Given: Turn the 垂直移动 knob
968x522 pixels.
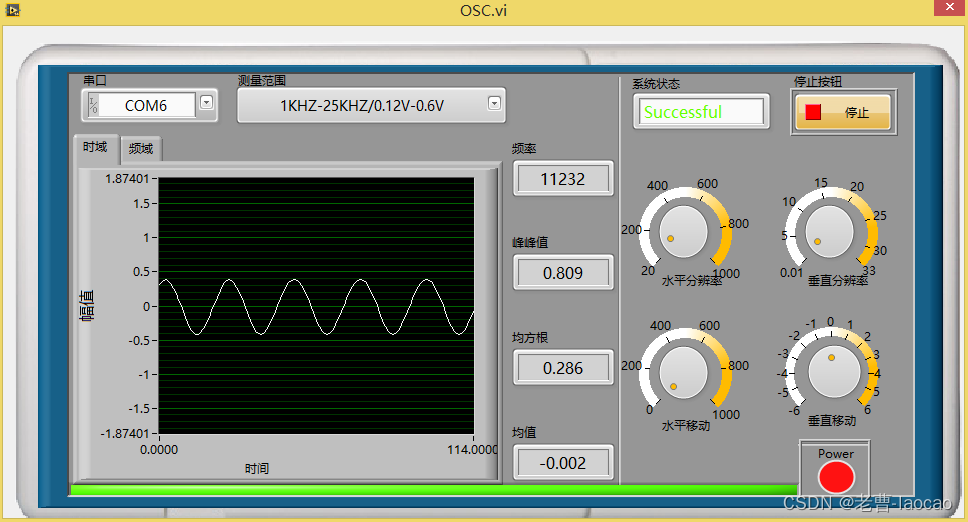Looking at the screenshot, I should tap(833, 373).
